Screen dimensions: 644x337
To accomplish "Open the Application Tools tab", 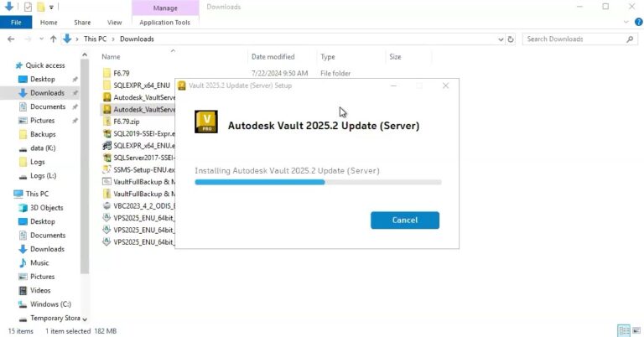I will (164, 22).
